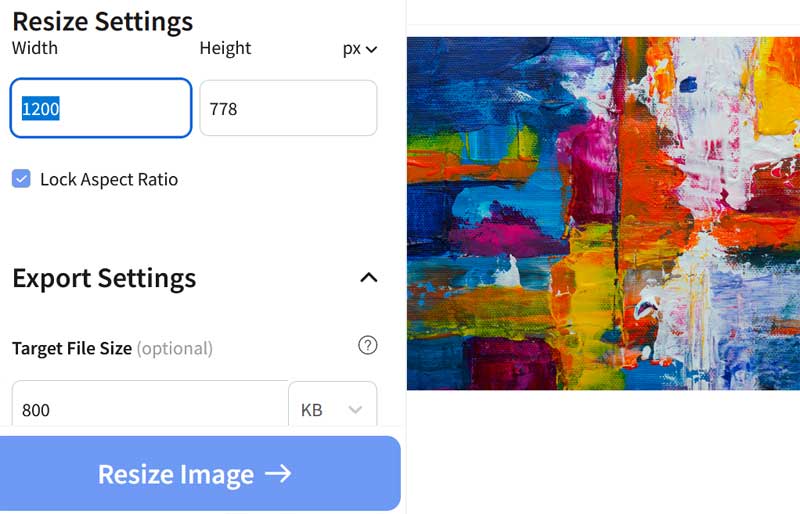Click the Height label

pos(225,48)
